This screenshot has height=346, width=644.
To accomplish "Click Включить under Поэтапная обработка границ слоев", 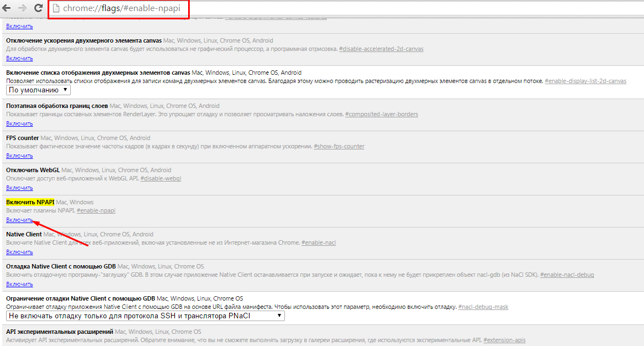I will click(19, 123).
